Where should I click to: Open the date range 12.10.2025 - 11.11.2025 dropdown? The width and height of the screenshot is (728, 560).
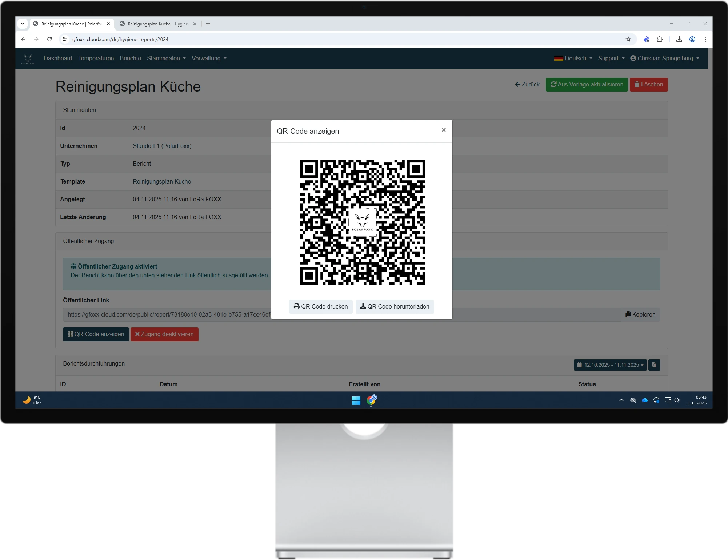610,365
